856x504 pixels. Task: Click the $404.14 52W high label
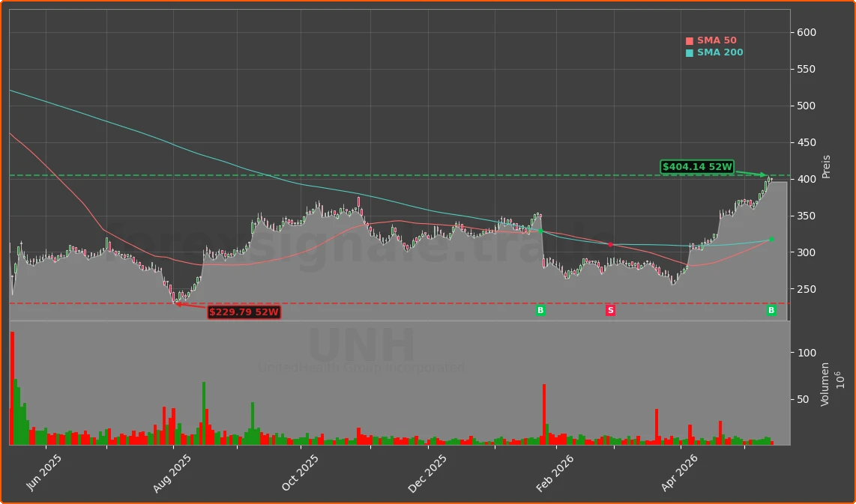click(x=697, y=167)
